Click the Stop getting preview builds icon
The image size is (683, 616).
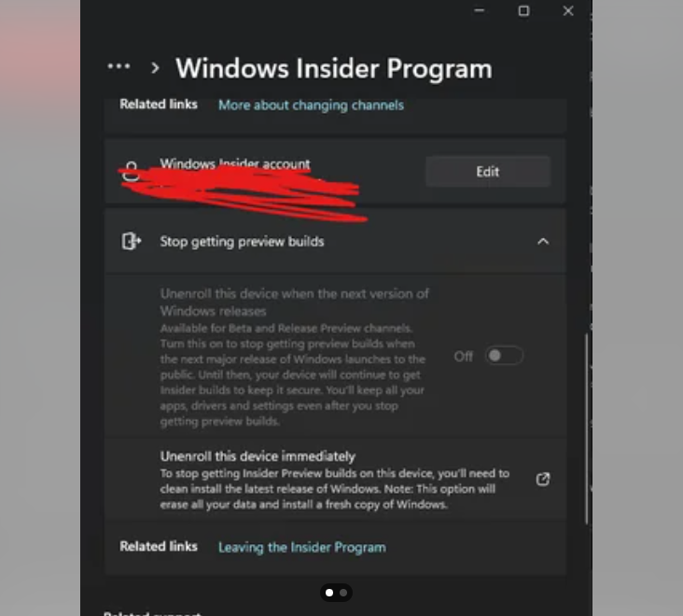pyautogui.click(x=132, y=241)
